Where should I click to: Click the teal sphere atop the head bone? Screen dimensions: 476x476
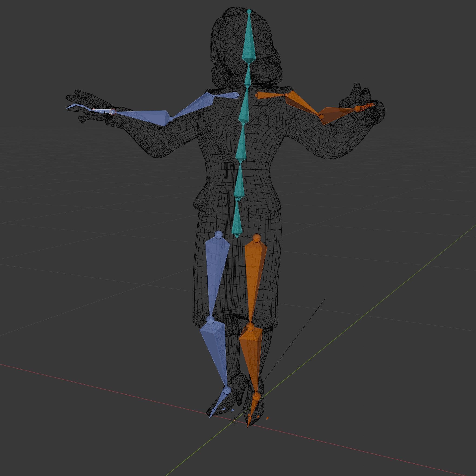[249, 11]
